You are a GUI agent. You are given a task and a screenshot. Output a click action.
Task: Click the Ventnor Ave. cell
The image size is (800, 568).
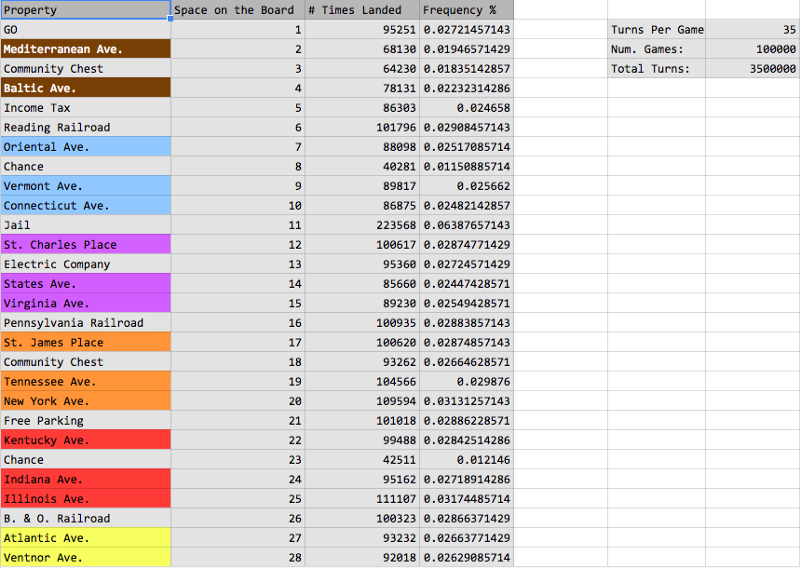86,557
